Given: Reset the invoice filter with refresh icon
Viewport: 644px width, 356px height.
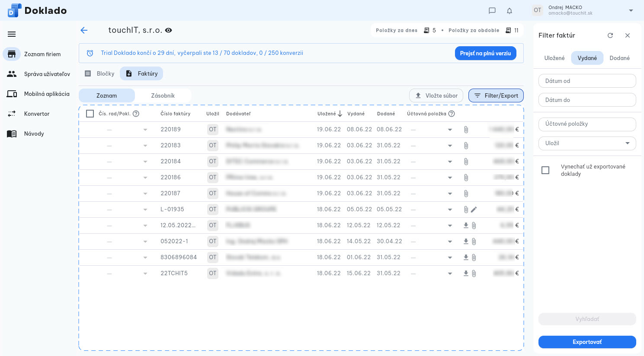Looking at the screenshot, I should [x=610, y=35].
